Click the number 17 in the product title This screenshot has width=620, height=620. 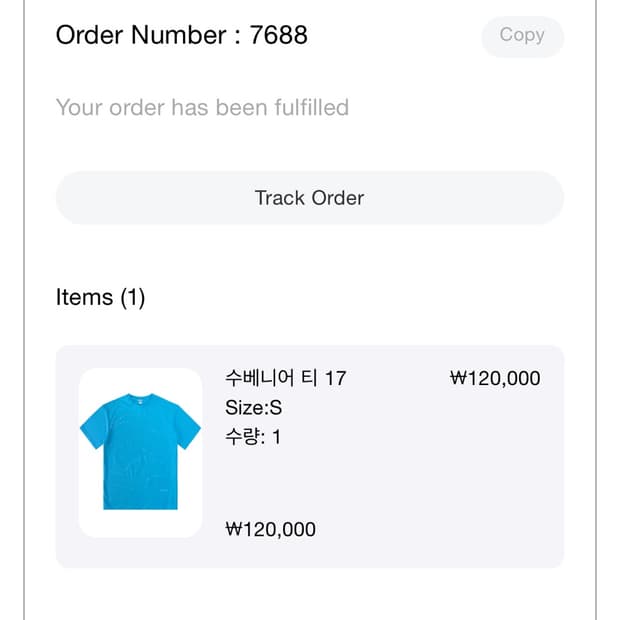[x=335, y=378]
